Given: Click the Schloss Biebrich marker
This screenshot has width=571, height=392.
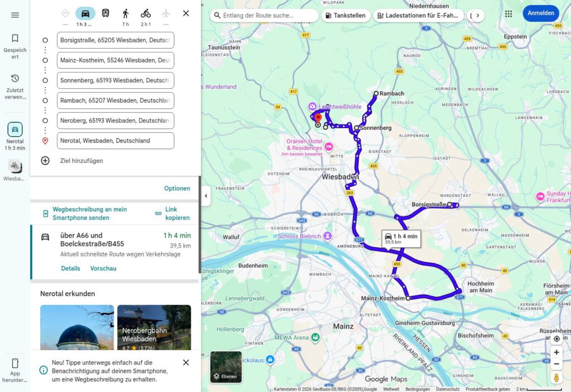Looking at the screenshot, I should pos(327,236).
